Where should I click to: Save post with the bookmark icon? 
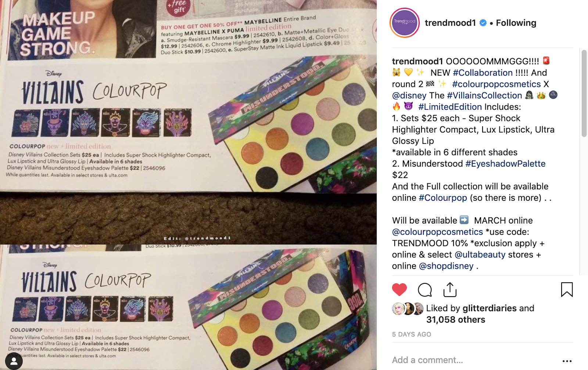point(567,289)
